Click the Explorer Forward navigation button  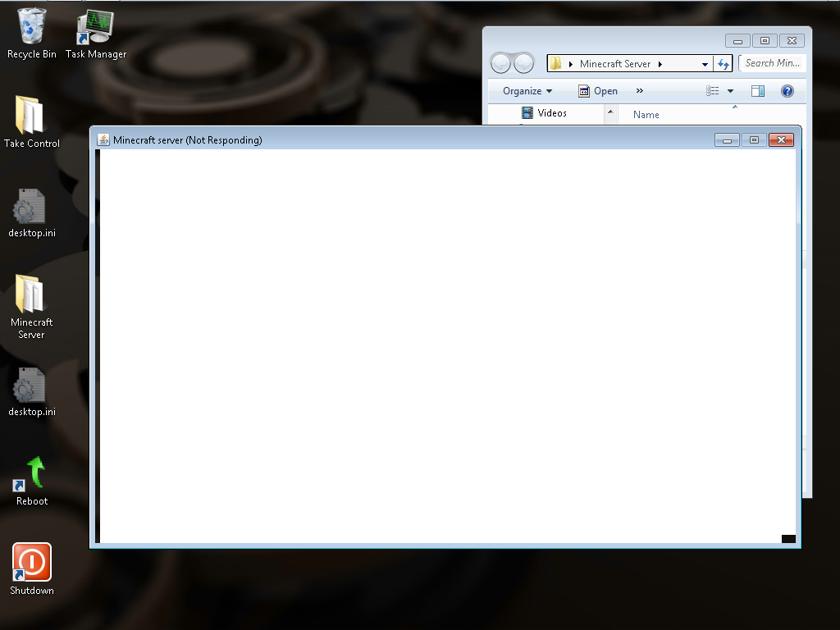(x=523, y=63)
